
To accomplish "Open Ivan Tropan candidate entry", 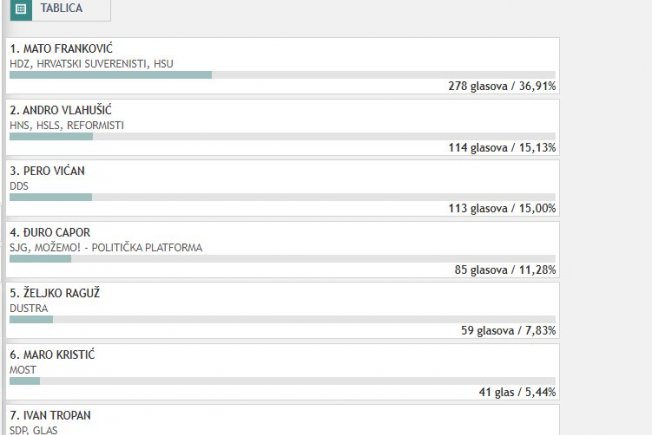I will [x=282, y=420].
